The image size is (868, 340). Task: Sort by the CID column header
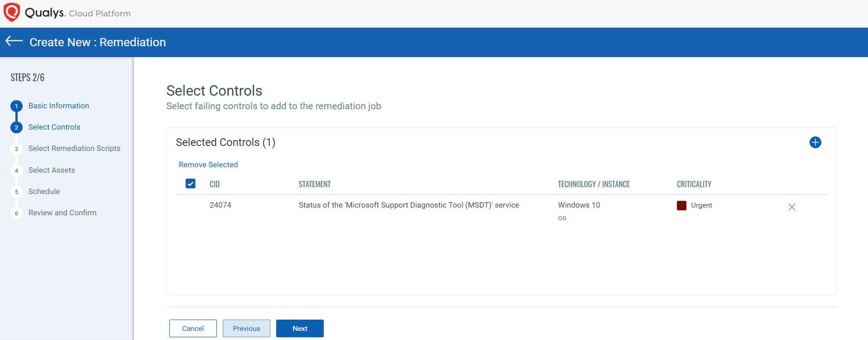coord(215,184)
